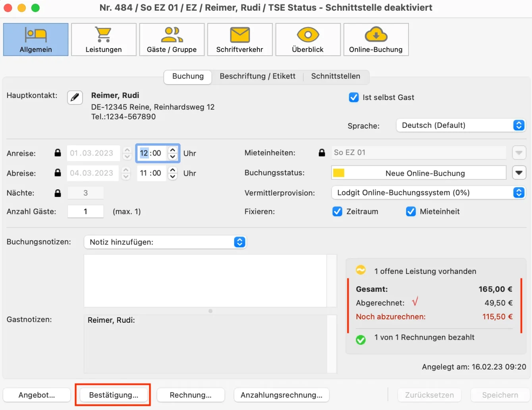Viewport: 532px width, 410px height.
Task: Click the Abreise lock icon
Action: pos(58,173)
